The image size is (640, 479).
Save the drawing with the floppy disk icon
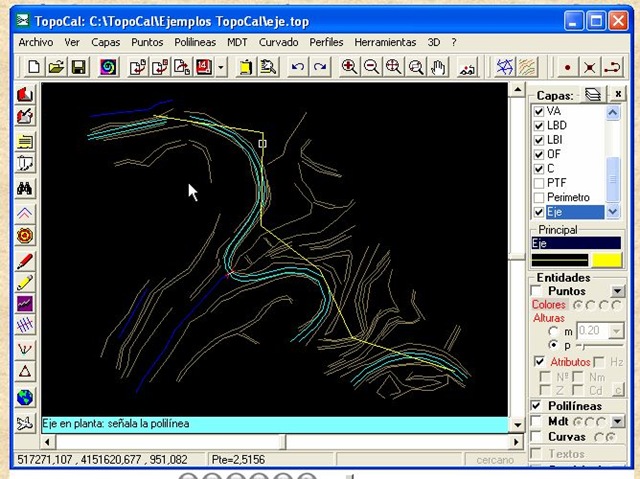click(78, 67)
